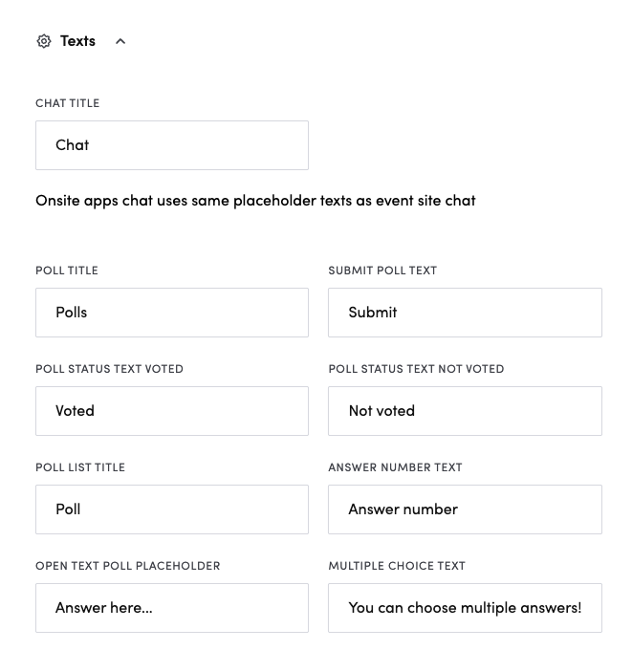Image resolution: width=632 pixels, height=672 pixels.
Task: Click the MULTIPLE CHOICE TEXT label
Action: (397, 566)
